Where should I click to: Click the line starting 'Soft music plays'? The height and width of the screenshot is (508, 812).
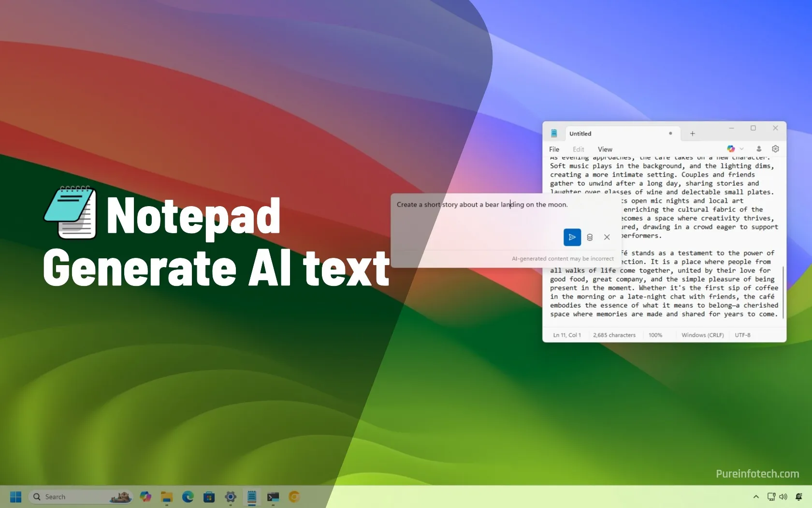point(662,166)
